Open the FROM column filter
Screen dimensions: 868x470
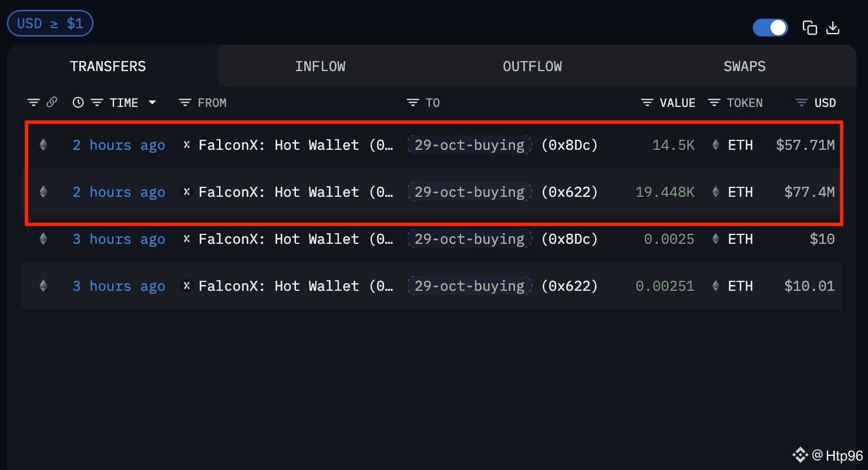[185, 103]
